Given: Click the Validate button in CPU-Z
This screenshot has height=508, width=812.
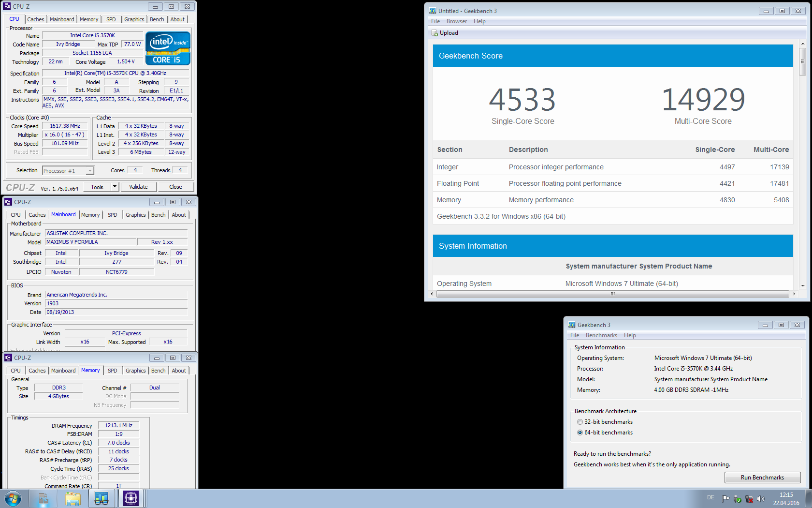Looking at the screenshot, I should (x=138, y=187).
